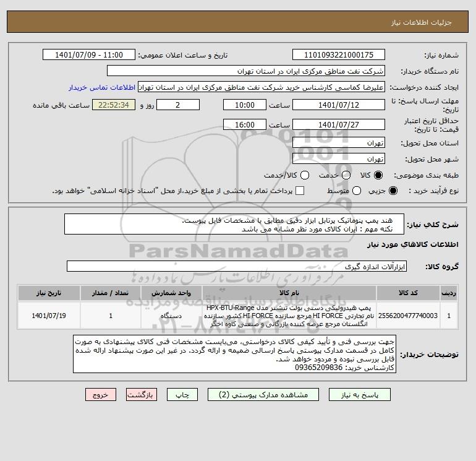
Task: Click the price validity time 16:00
Action: pos(245,124)
